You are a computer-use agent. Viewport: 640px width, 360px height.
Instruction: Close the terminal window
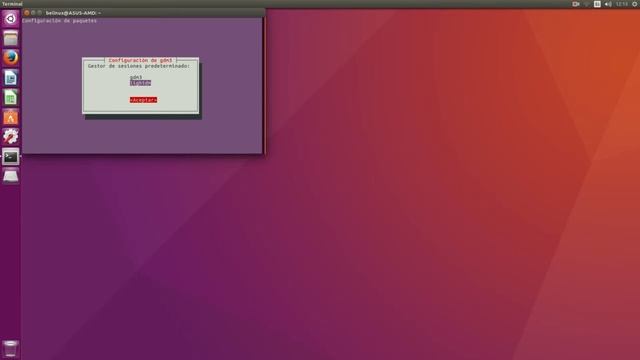click(x=27, y=13)
